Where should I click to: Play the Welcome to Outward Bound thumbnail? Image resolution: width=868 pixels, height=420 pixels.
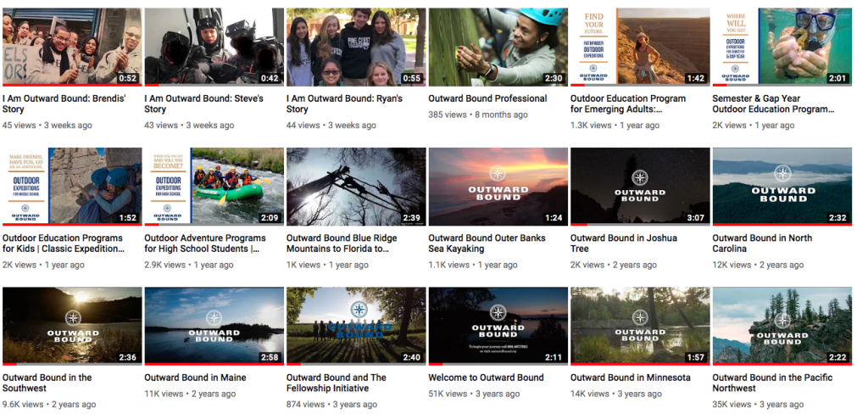tap(498, 326)
